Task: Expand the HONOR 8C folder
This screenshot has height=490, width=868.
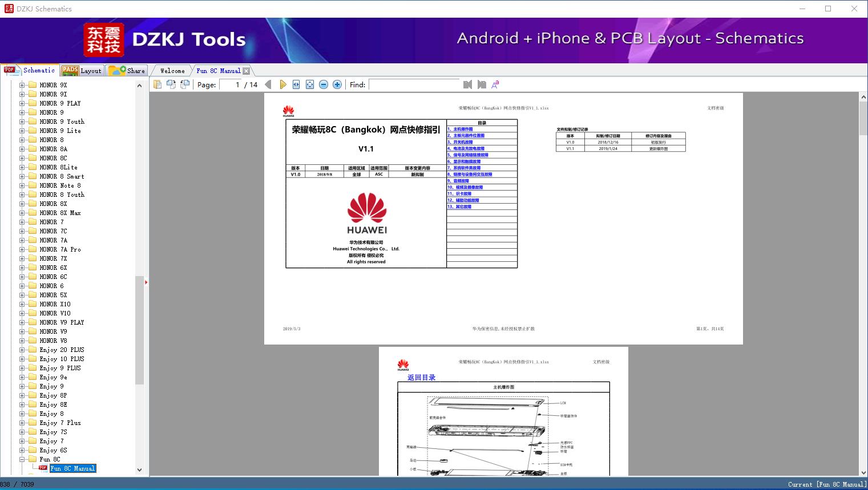Action: (x=22, y=158)
